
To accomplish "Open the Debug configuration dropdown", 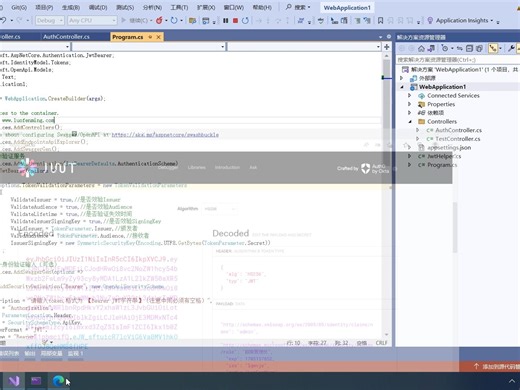I will tap(49, 21).
